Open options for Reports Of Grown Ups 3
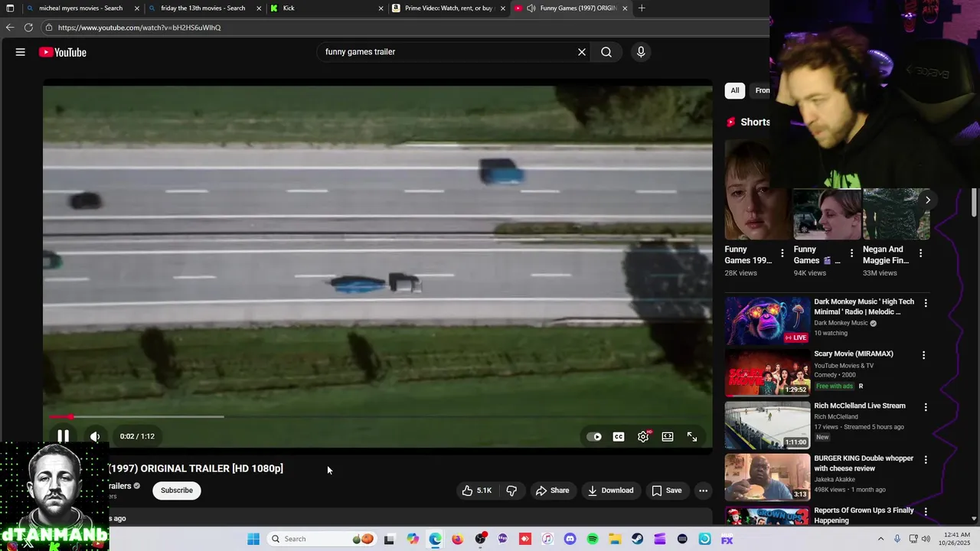980x551 pixels. coord(925,512)
